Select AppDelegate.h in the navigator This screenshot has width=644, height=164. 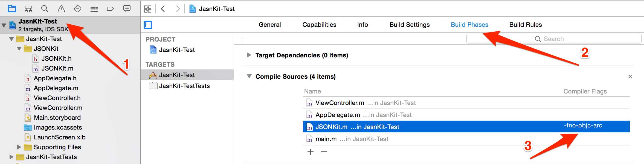coord(55,78)
